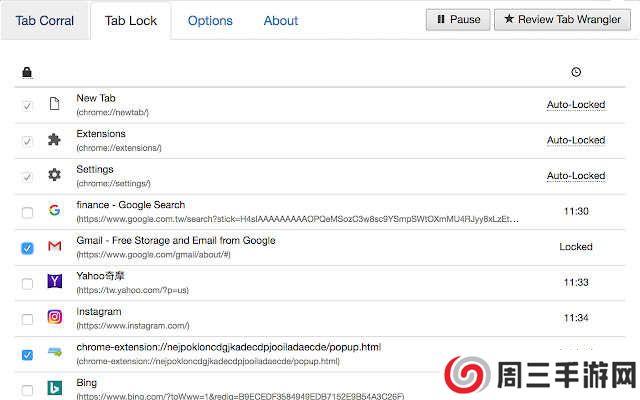
Task: Click the lock icon column header
Action: point(27,72)
